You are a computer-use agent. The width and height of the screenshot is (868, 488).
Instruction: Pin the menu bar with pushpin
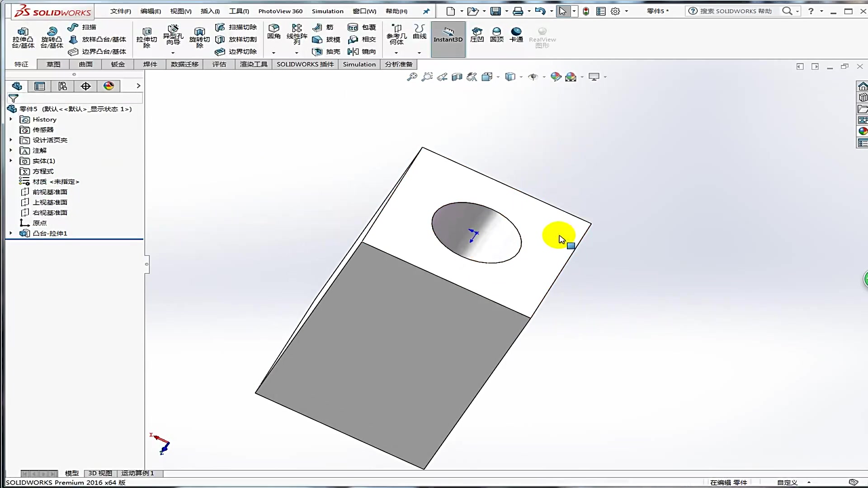click(426, 11)
